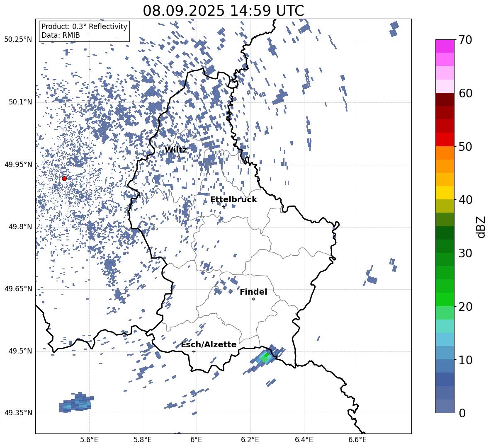Click the 30 tick on the colorbar

pos(465,253)
